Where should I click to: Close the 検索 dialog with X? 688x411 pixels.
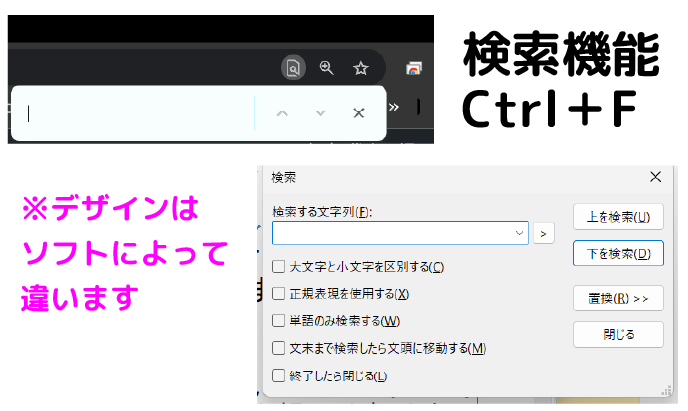coord(656,177)
